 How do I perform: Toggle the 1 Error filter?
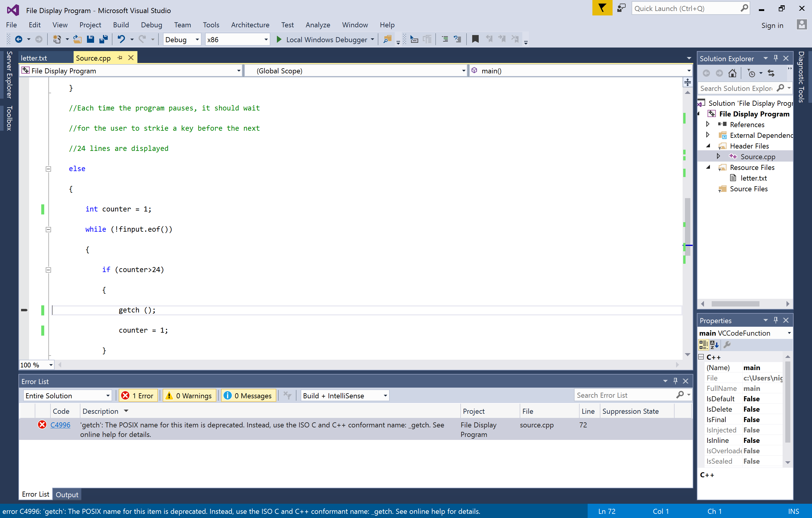click(x=138, y=396)
